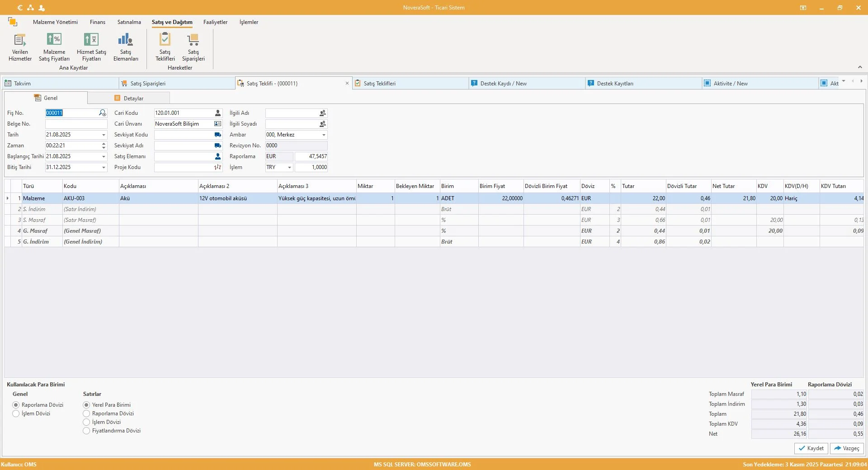Screen dimensions: 868x470
Task: Click the Belge No. input field
Action: tap(76, 124)
